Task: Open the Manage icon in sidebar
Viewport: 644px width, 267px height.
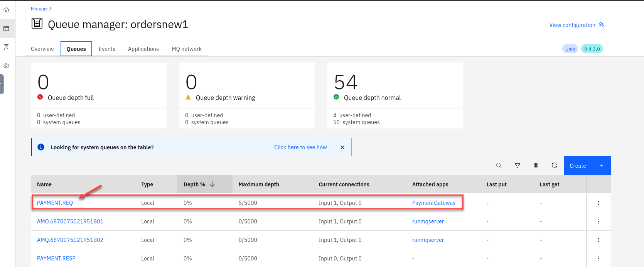Action: click(x=6, y=29)
